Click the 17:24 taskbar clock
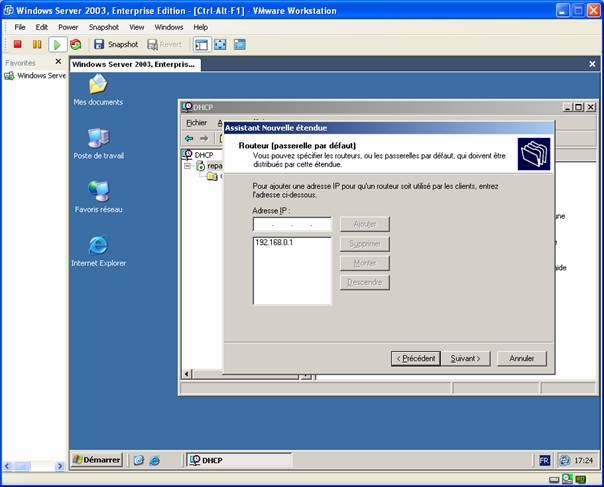The height and width of the screenshot is (487, 604). point(583,460)
